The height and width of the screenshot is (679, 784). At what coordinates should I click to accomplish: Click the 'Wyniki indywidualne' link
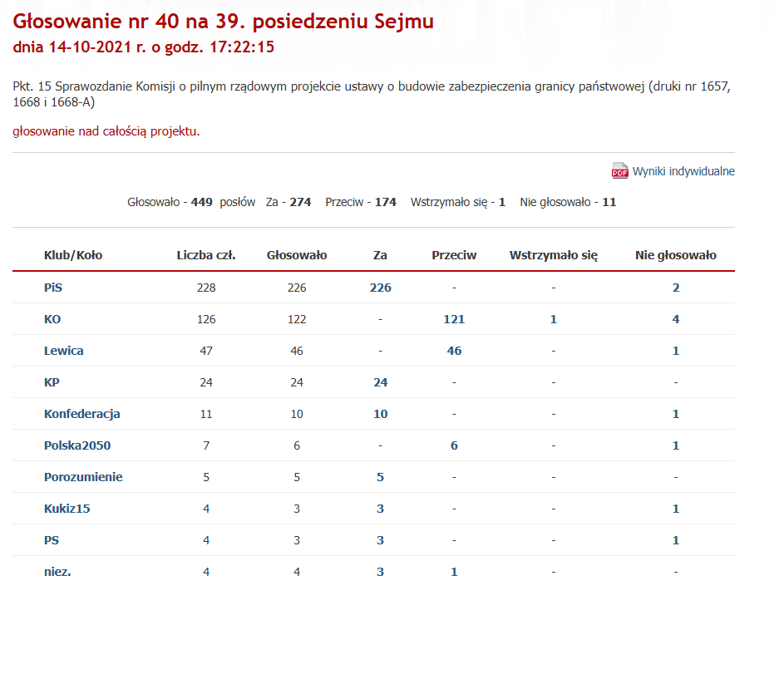click(682, 171)
